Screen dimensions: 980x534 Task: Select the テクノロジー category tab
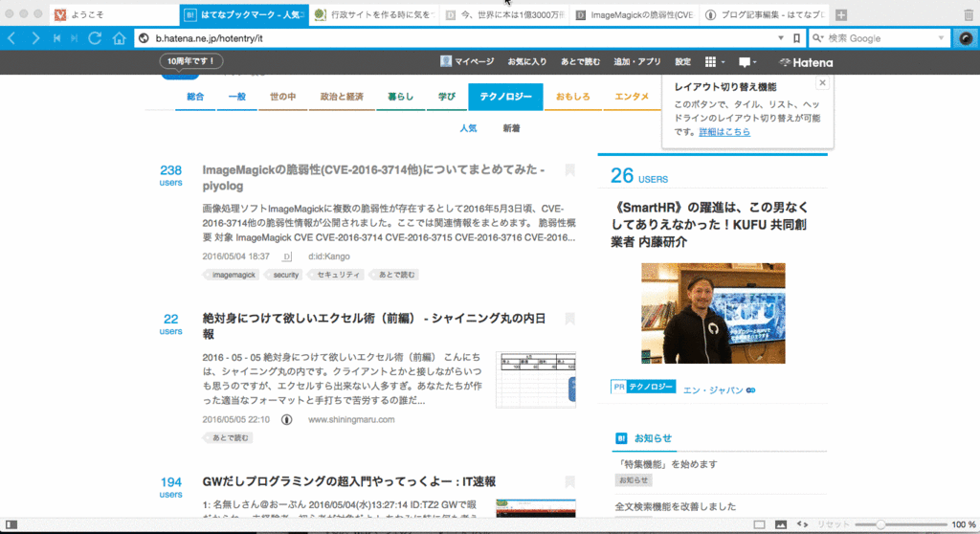(505, 97)
